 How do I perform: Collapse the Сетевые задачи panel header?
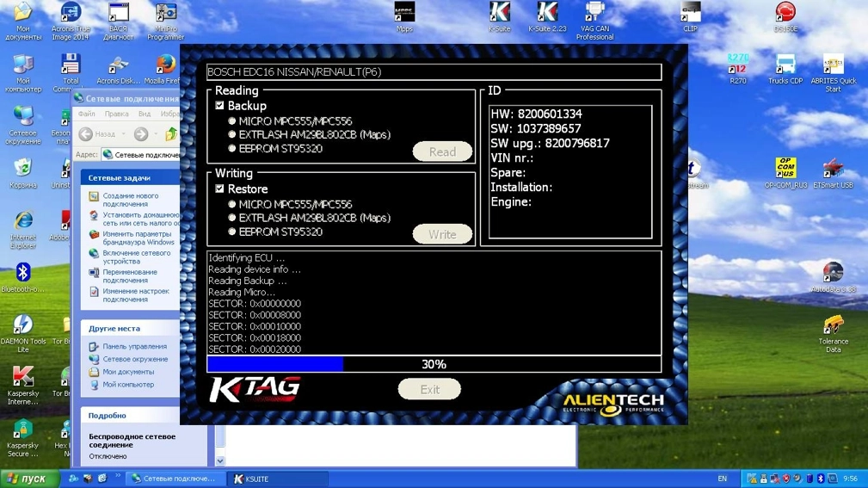point(131,178)
